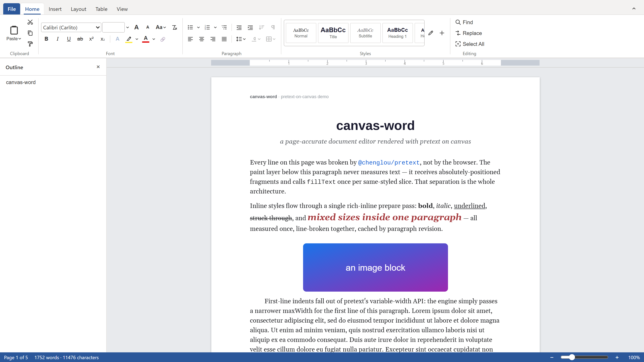Open font color dropdown arrow

[x=154, y=39]
